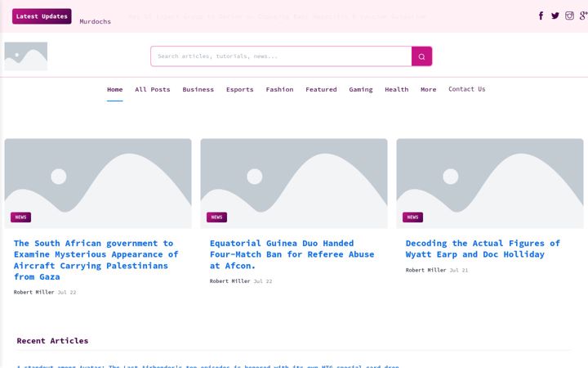Screen dimensions: 588x368
Task: Open the Fashion category
Action: 279,89
